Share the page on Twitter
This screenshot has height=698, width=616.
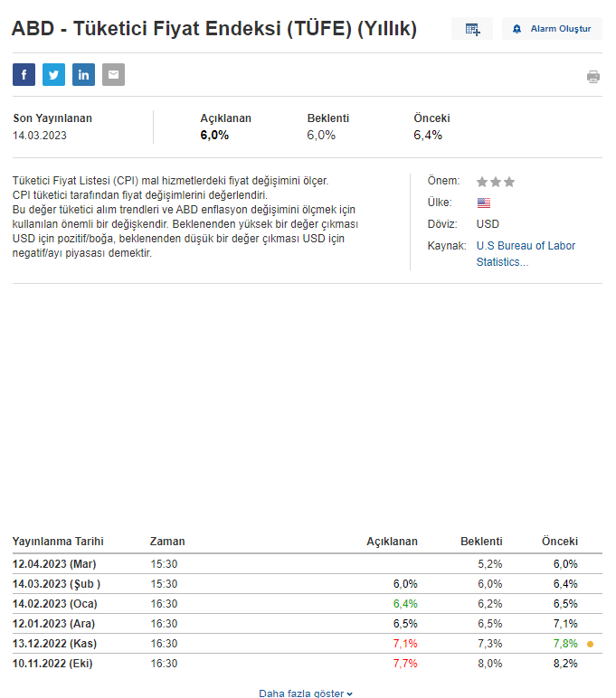tap(53, 75)
